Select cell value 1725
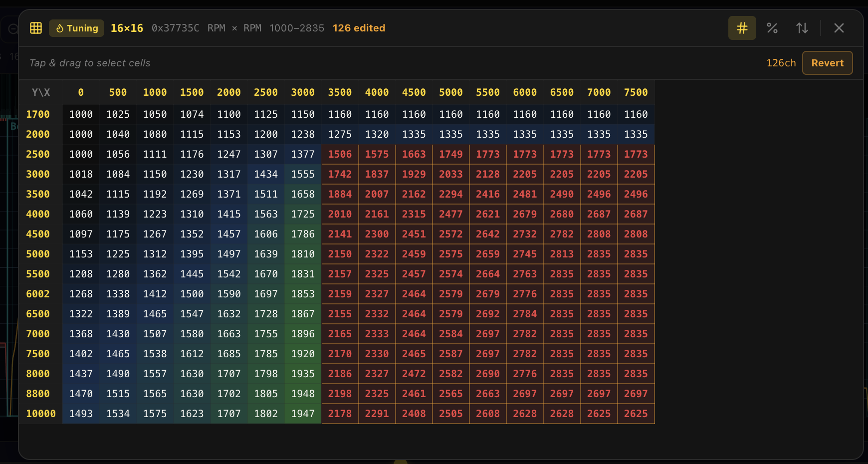The width and height of the screenshot is (868, 464). [303, 214]
